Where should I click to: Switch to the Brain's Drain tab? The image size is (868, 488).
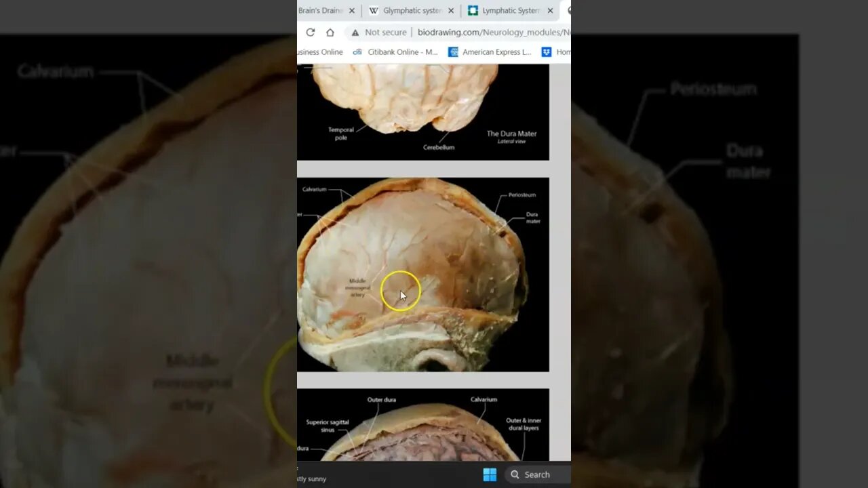(321, 11)
